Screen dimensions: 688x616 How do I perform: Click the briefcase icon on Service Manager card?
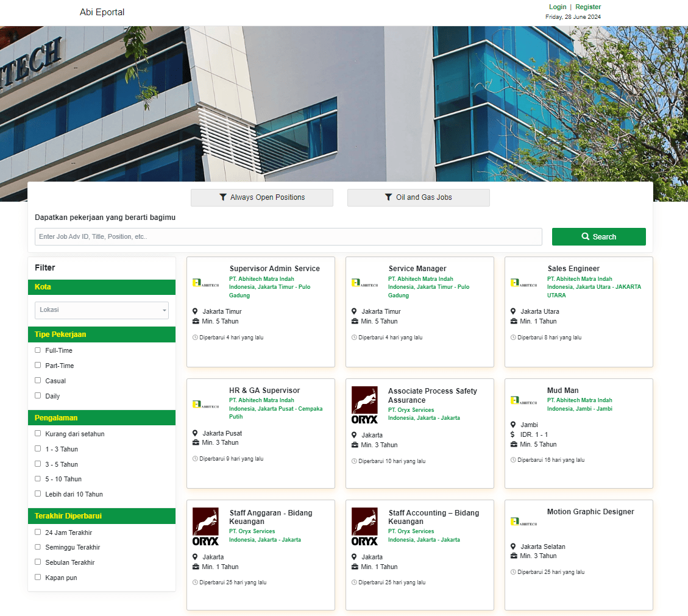(x=355, y=321)
